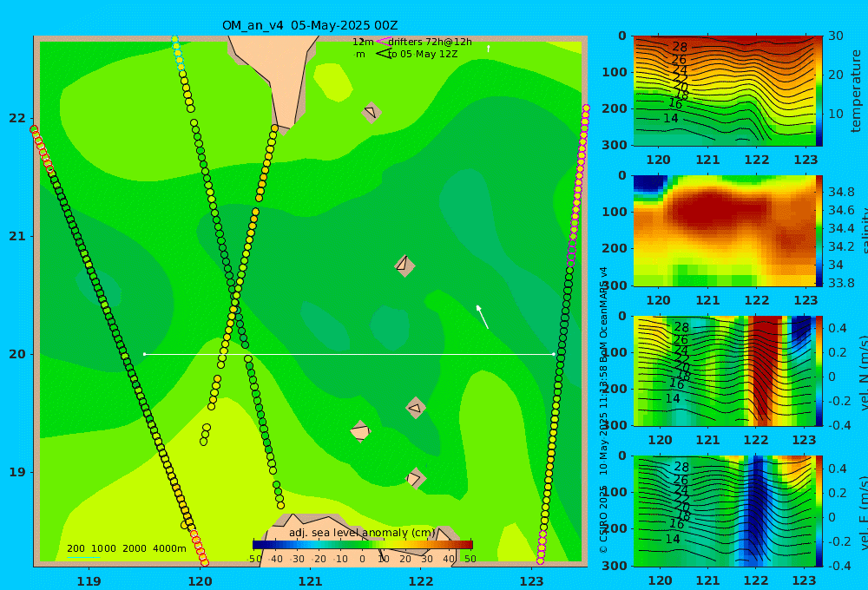Click the black triangle legend symbol

[x=384, y=54]
